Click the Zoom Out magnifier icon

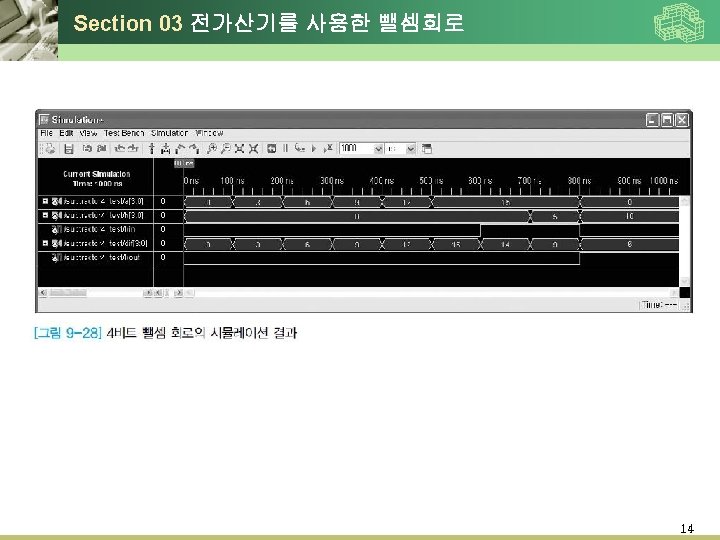coord(225,148)
